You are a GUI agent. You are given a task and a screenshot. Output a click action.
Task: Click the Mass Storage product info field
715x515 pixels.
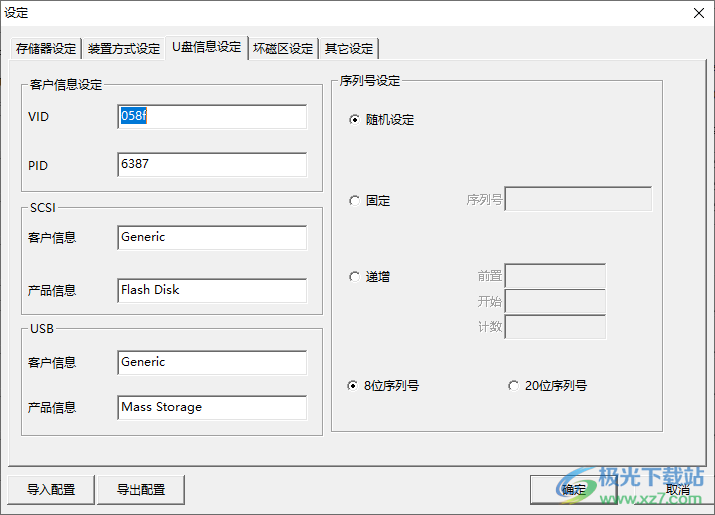tap(212, 407)
